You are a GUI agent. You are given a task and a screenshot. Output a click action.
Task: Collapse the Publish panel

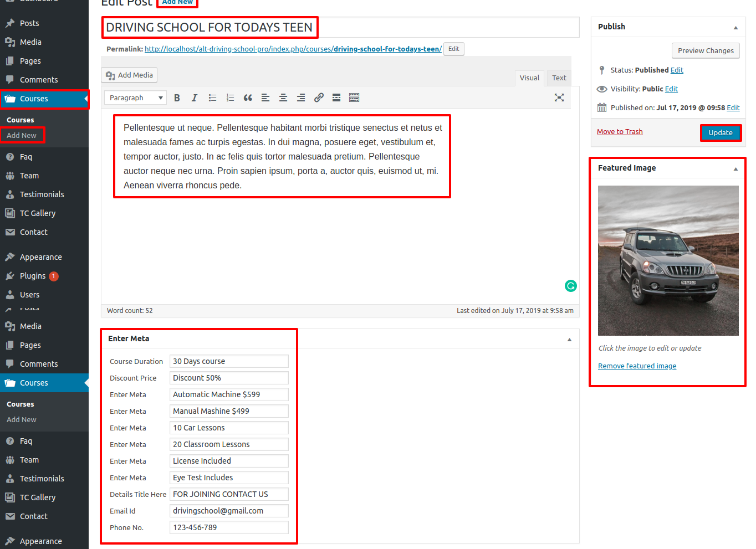[735, 27]
